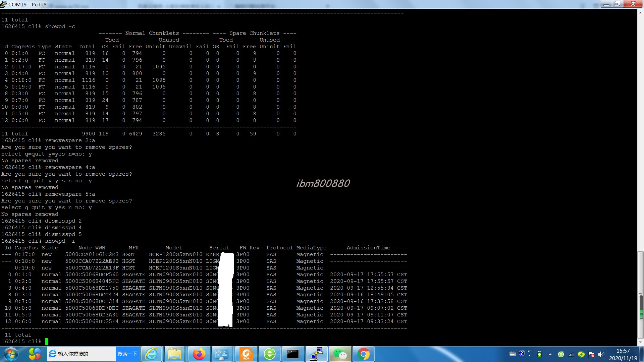The image size is (644, 362).
Task: Click the terminal scrollbar down arrow
Action: coord(640,343)
